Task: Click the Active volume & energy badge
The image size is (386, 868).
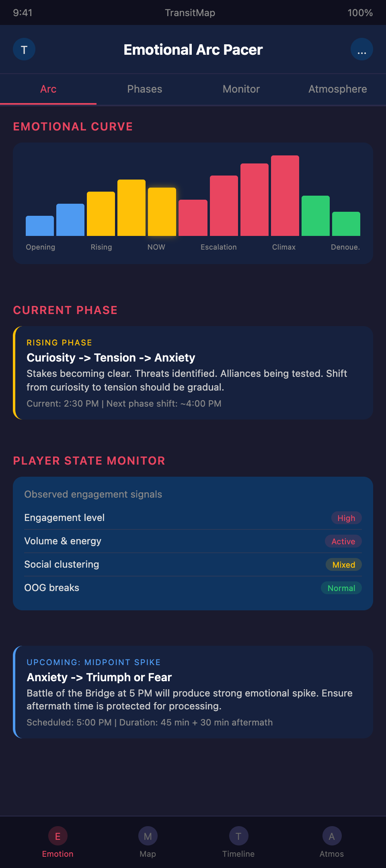Action: click(x=343, y=541)
